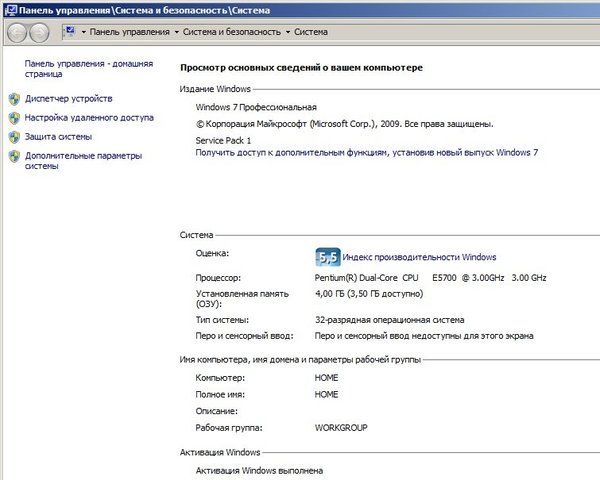Expand dropdown arrow before Система и безопасность
This screenshot has width=600, height=480.
point(176,32)
